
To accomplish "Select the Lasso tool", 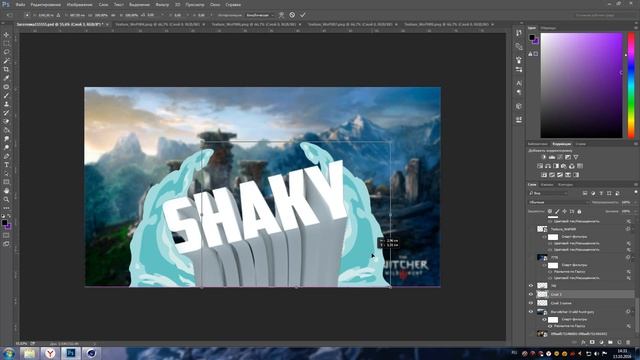I will (x=6, y=52).
